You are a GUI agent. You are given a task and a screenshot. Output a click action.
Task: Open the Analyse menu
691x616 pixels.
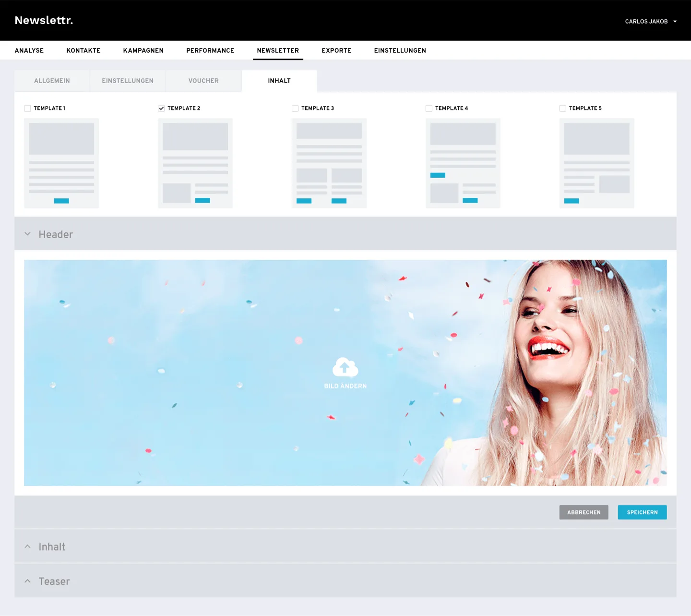click(29, 50)
